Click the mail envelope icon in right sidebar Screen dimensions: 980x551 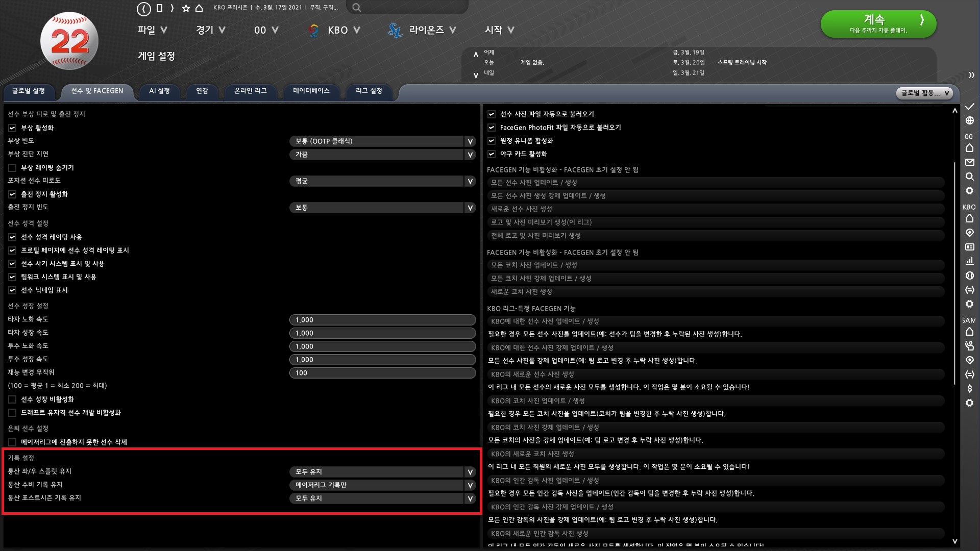click(x=969, y=162)
